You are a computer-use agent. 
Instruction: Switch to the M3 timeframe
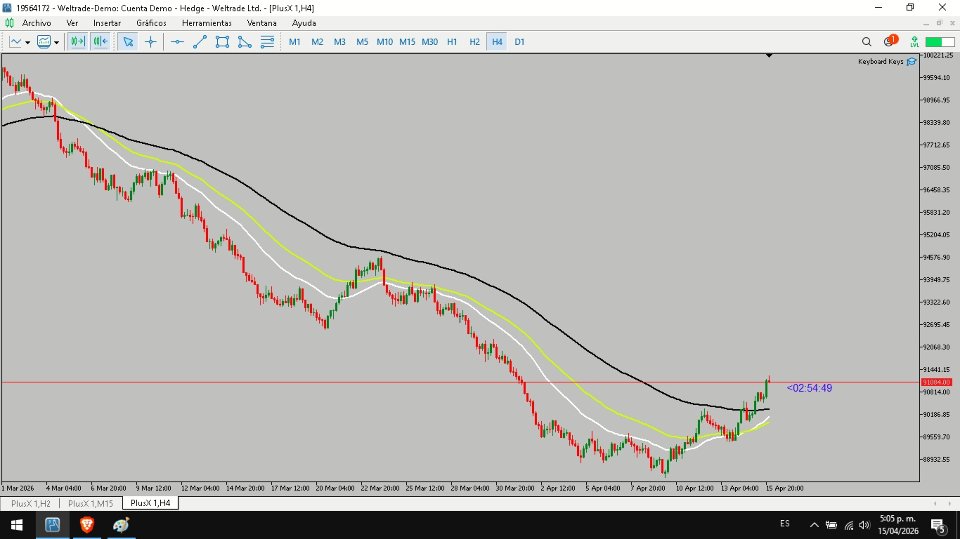coord(340,42)
